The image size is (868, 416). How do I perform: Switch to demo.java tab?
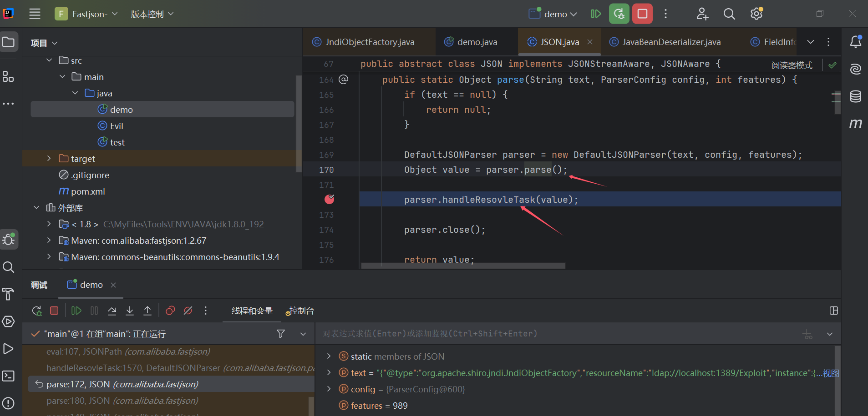click(x=477, y=42)
